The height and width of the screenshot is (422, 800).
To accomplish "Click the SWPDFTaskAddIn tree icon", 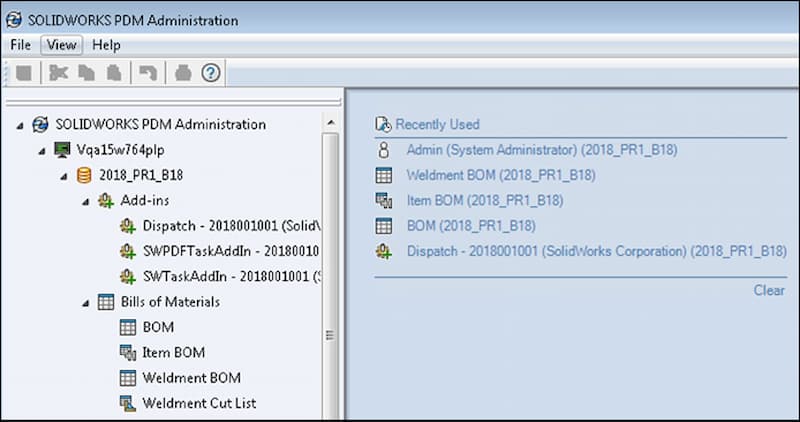I will point(128,251).
